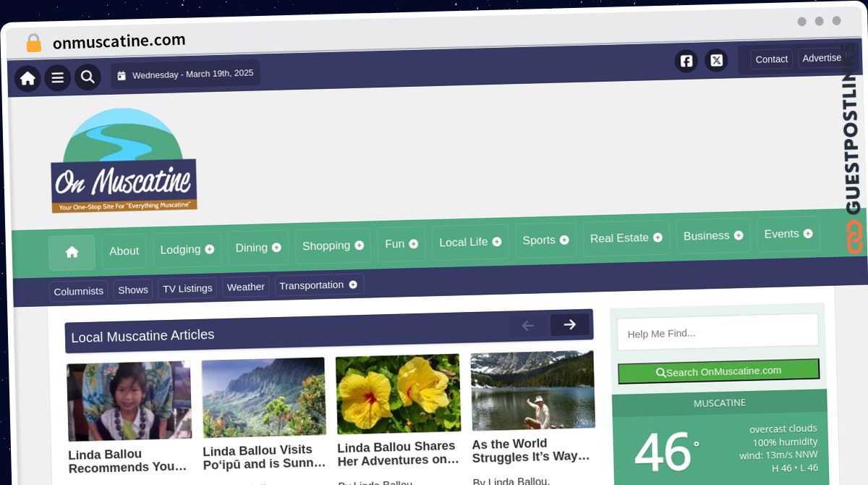This screenshot has height=485, width=868.
Task: Click the home icon in top bar
Action: coord(28,78)
